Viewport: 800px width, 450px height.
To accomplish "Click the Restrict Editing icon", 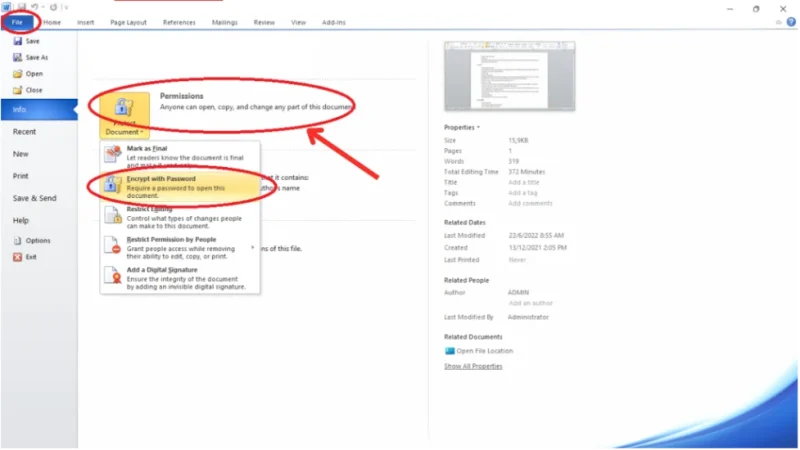I will [113, 215].
